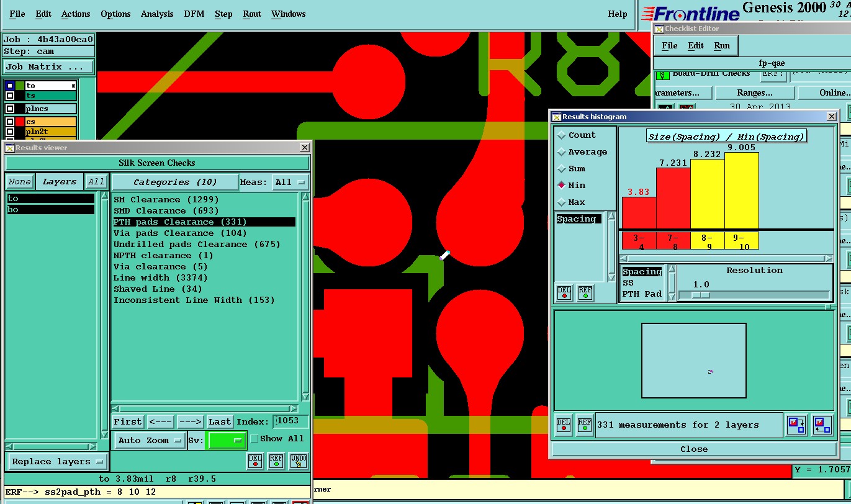851x504 pixels.
Task: Open Windows menu
Action: click(x=289, y=14)
